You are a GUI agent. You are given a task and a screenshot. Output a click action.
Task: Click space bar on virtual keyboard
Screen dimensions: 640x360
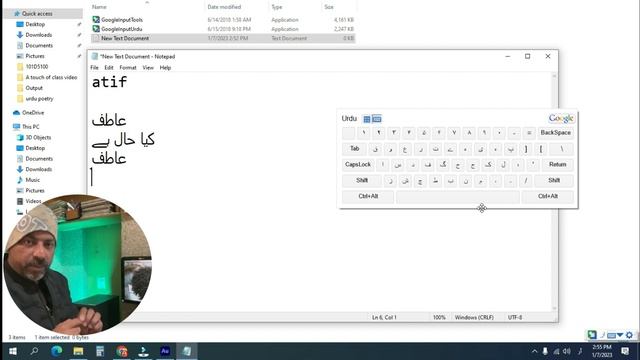(458, 196)
